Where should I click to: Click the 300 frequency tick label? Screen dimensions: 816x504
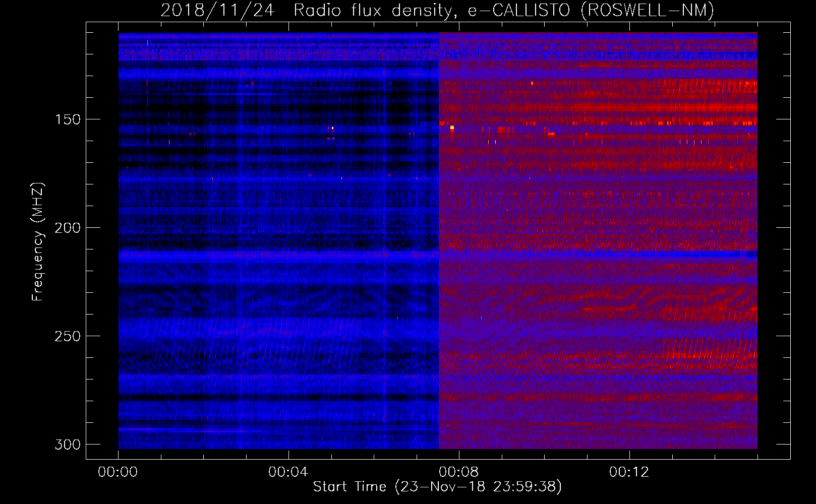pyautogui.click(x=68, y=445)
